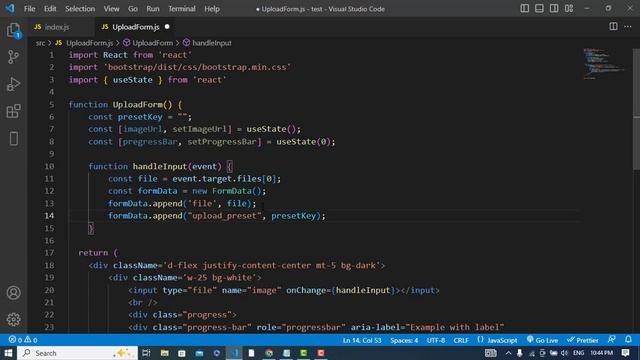The width and height of the screenshot is (640, 360).
Task: Click the editor vertical scrollbar
Action: click(636, 108)
